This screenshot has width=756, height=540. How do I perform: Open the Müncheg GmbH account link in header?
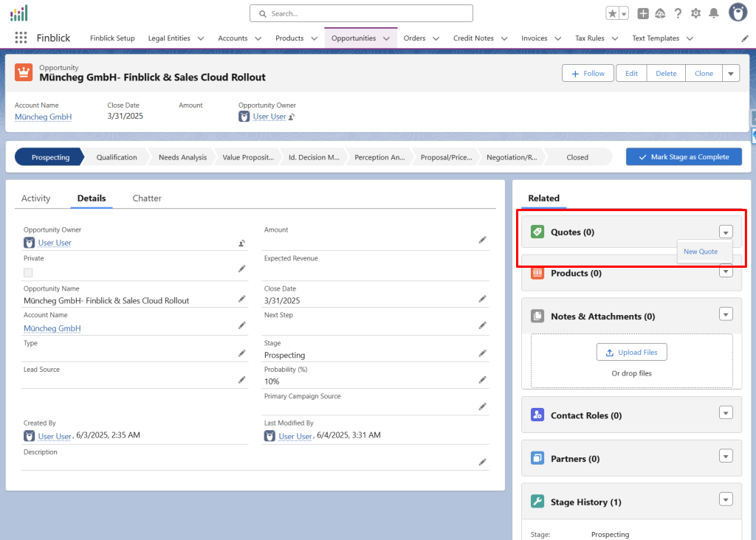tap(43, 117)
